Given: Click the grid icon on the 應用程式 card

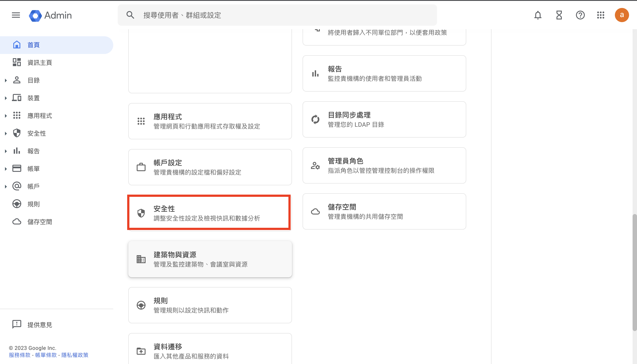Looking at the screenshot, I should 141,121.
